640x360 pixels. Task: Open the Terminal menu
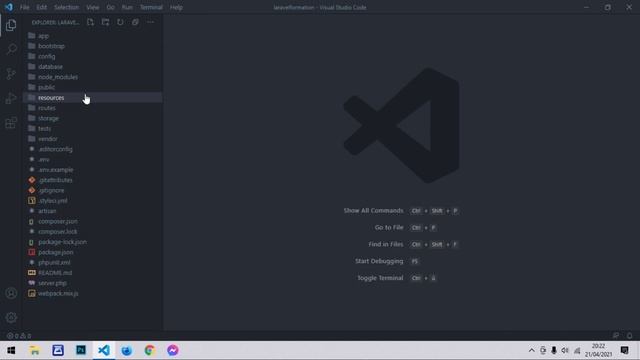click(151, 7)
